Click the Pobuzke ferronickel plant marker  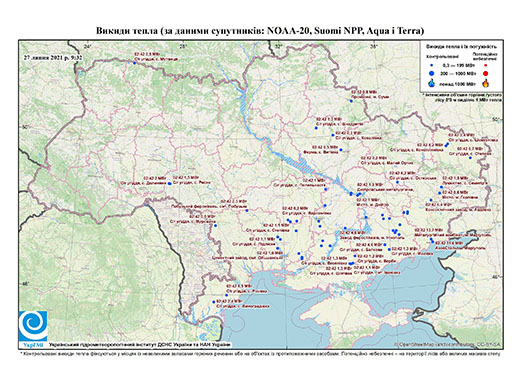click(247, 210)
